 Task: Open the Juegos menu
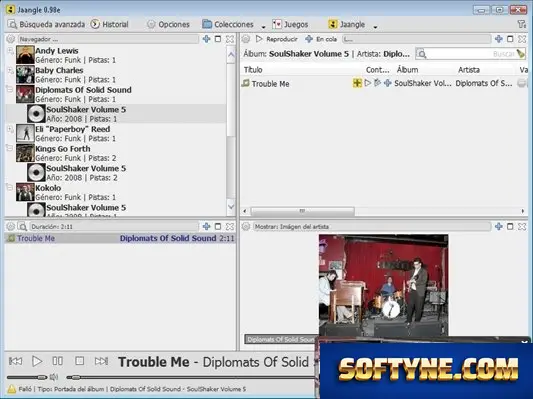tap(290, 24)
